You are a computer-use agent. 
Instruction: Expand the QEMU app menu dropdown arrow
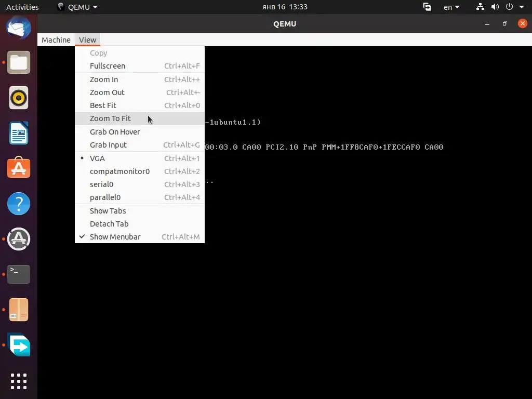coord(95,7)
